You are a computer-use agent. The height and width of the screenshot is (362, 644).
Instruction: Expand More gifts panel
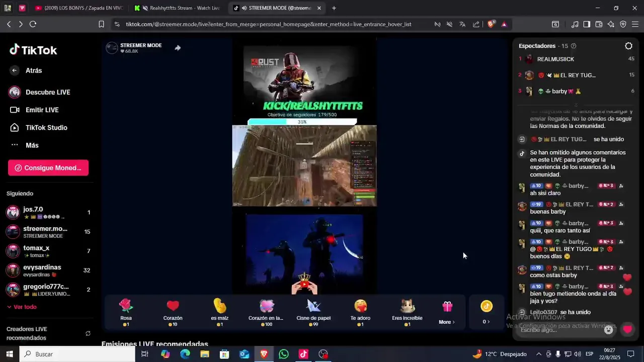[447, 312]
